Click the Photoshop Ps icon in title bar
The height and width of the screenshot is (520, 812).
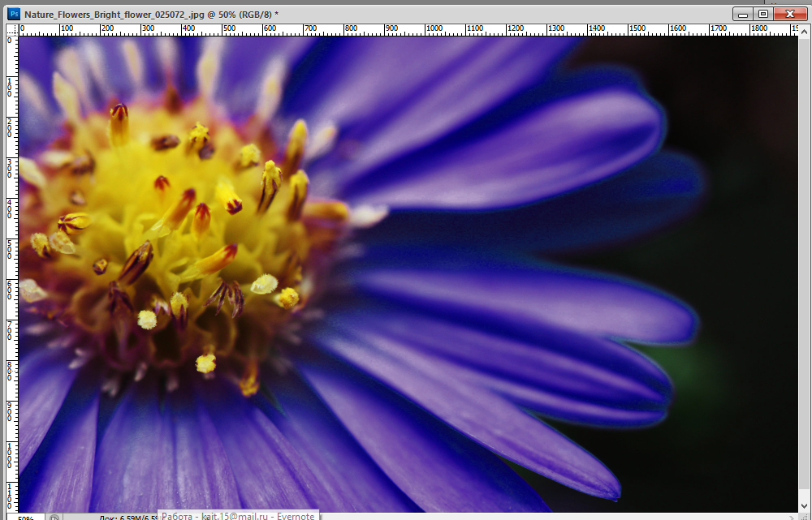[x=14, y=14]
